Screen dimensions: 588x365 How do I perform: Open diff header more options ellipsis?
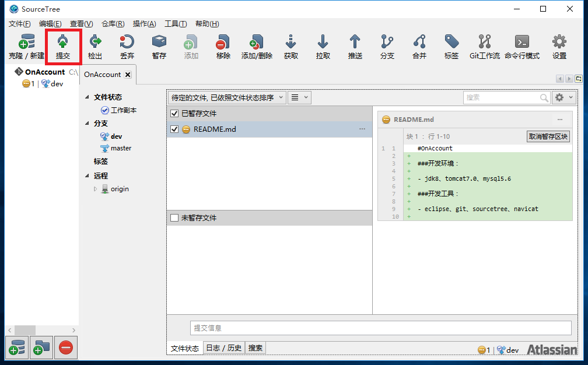point(560,120)
